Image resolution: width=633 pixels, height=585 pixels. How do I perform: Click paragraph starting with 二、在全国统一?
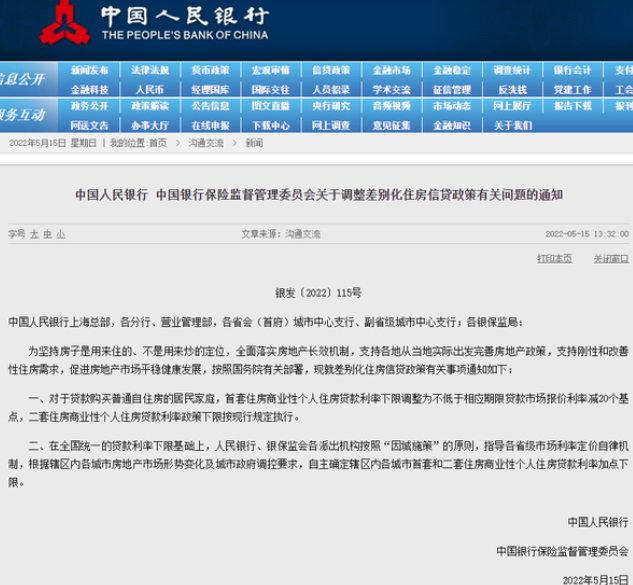tap(318, 464)
